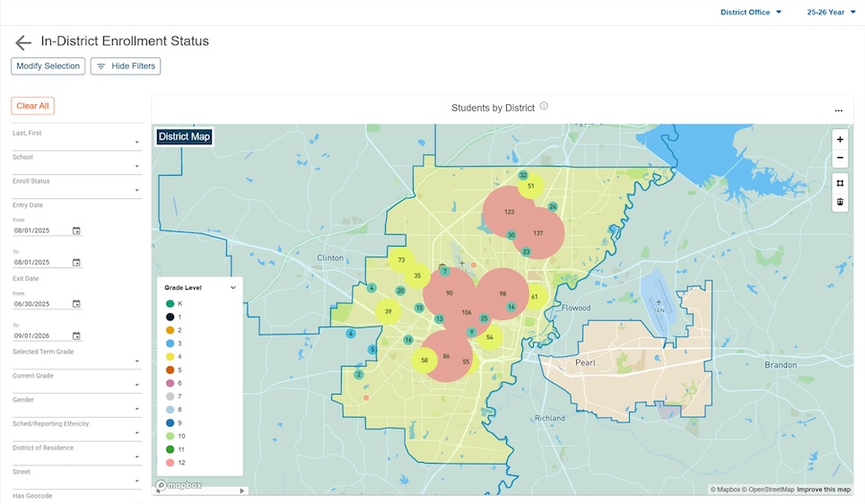Image resolution: width=865 pixels, height=504 pixels.
Task: Zoom in the map with plus
Action: click(840, 140)
